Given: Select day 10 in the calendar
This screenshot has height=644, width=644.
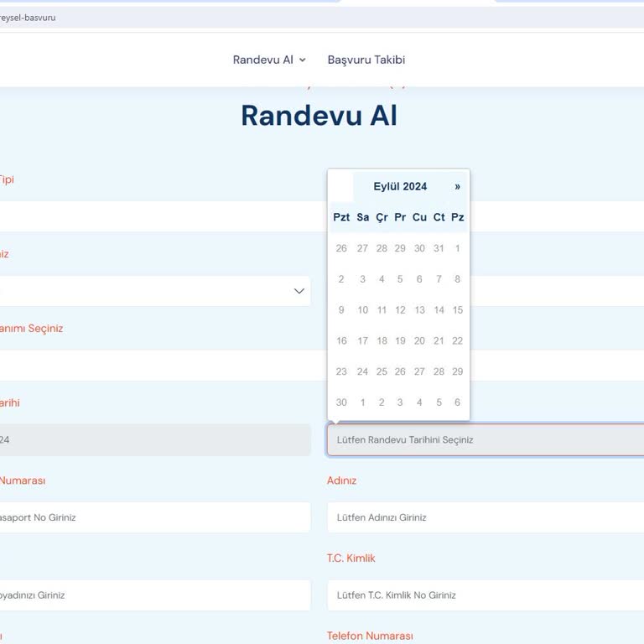Looking at the screenshot, I should [362, 309].
